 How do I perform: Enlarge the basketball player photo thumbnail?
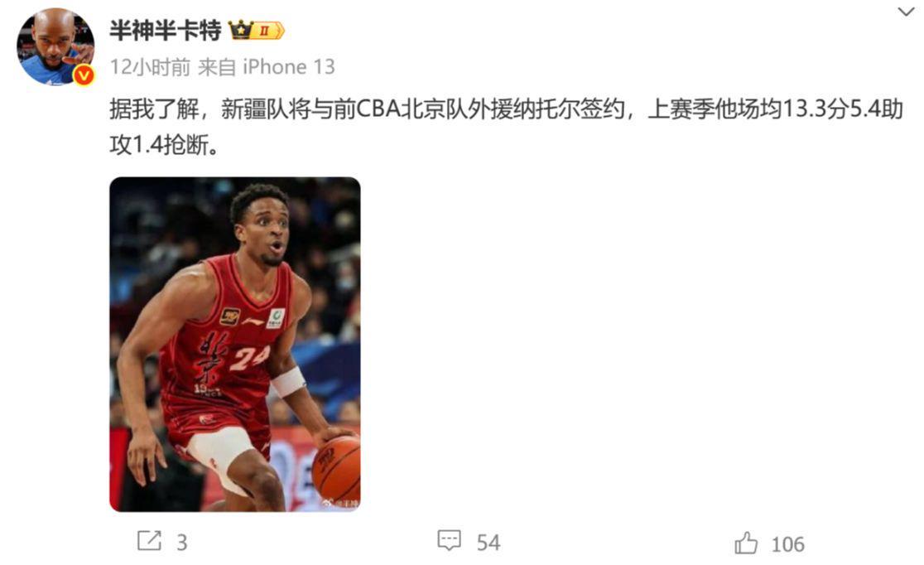pyautogui.click(x=235, y=345)
